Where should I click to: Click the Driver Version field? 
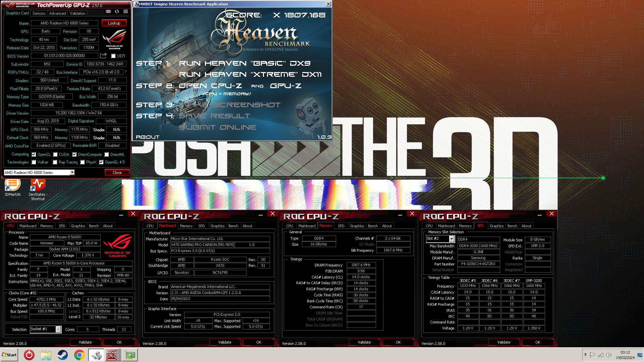[x=78, y=113]
